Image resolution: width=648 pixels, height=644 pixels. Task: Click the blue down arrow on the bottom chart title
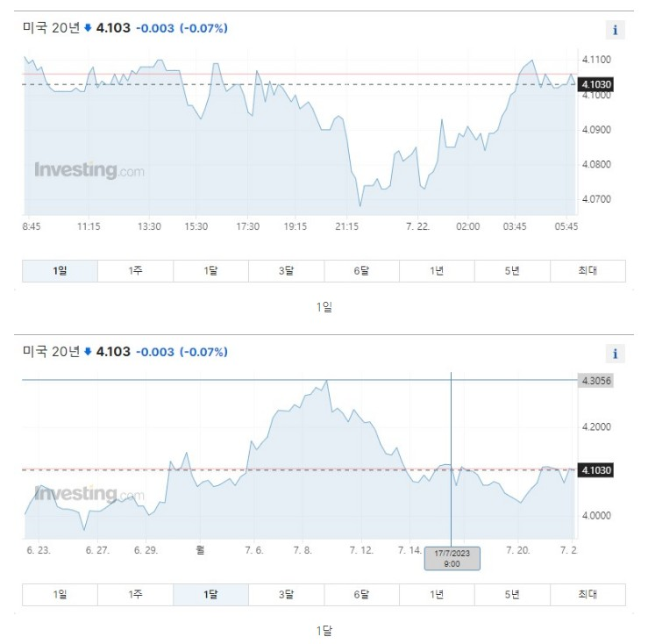tap(88, 352)
